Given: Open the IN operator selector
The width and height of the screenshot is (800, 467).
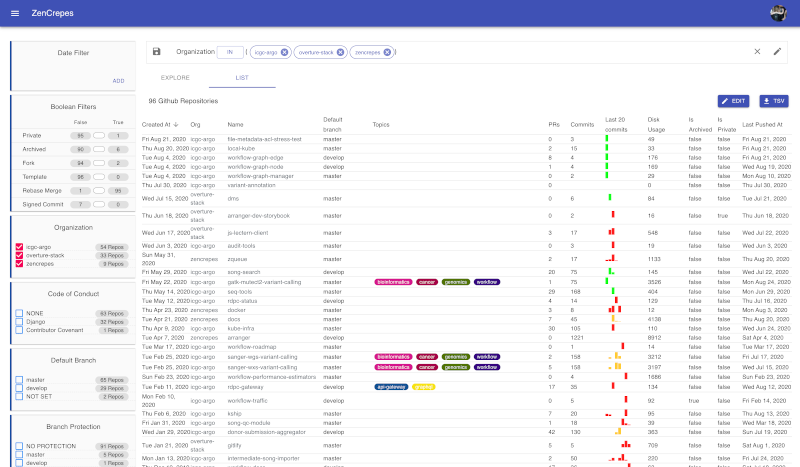Looking at the screenshot, I should tap(230, 52).
